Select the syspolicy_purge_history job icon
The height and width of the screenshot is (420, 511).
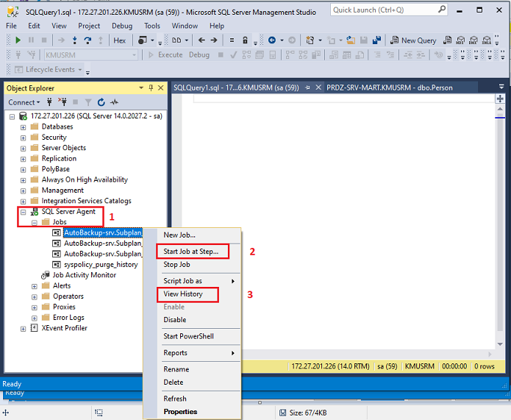tap(56, 264)
